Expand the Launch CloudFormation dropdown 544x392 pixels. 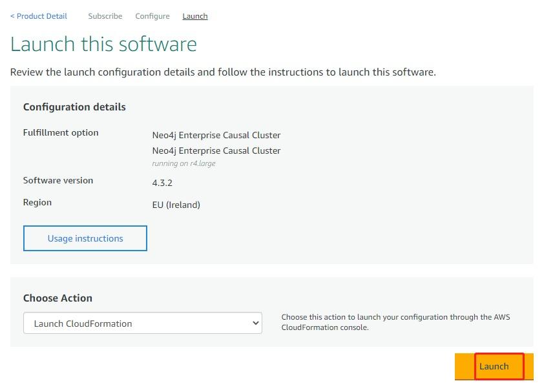click(x=143, y=324)
